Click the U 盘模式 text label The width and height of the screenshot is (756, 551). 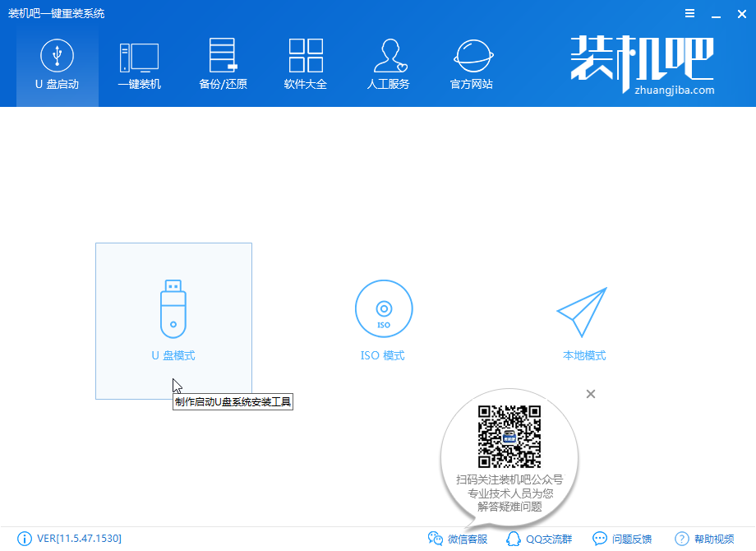tap(173, 355)
